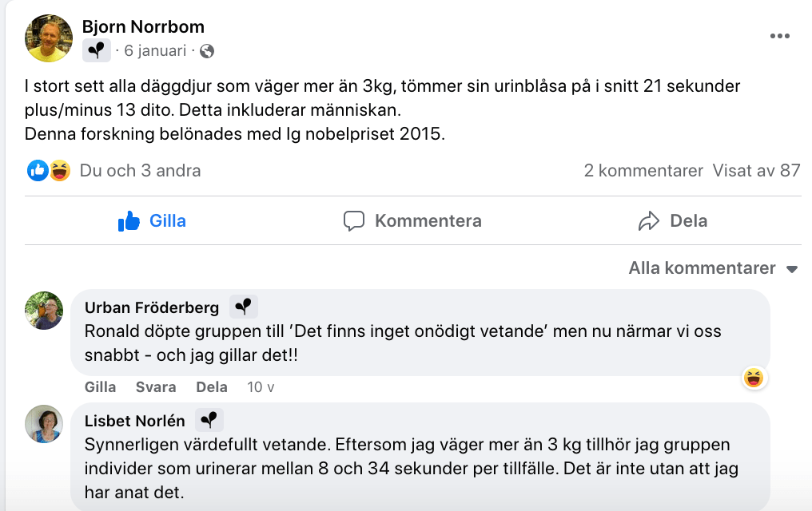Click Dela under Urban's comment
812x511 pixels.
pyautogui.click(x=212, y=387)
